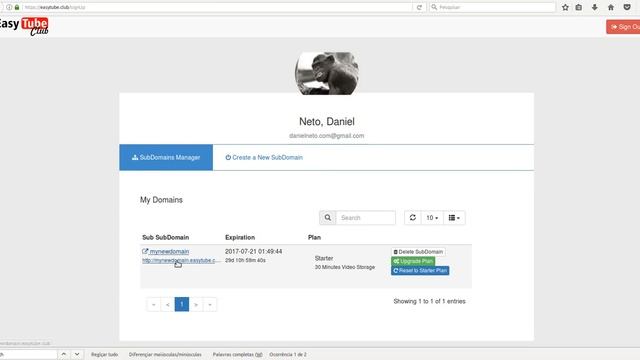This screenshot has height=360, width=640.
Task: Click the expiration date 2017-07-21 01:49:44
Action: pos(253,251)
